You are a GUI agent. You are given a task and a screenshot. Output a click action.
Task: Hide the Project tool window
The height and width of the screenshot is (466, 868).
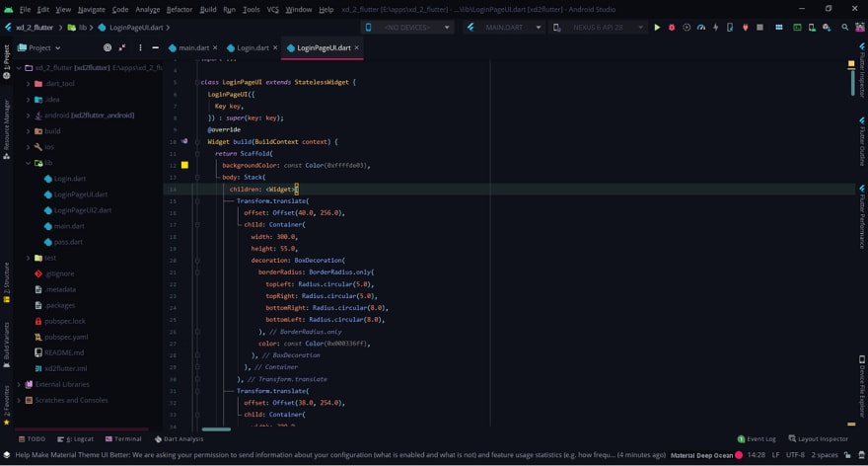[156, 47]
